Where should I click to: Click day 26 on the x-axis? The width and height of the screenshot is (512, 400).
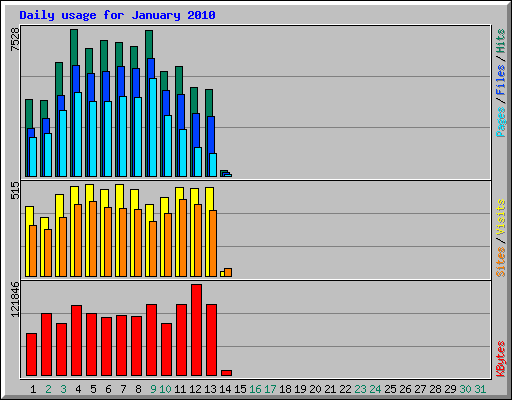[405, 389]
